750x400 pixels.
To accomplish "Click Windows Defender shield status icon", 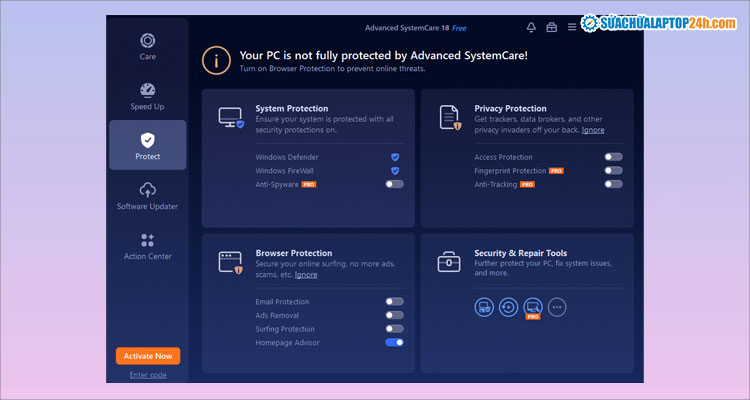I will (x=395, y=157).
